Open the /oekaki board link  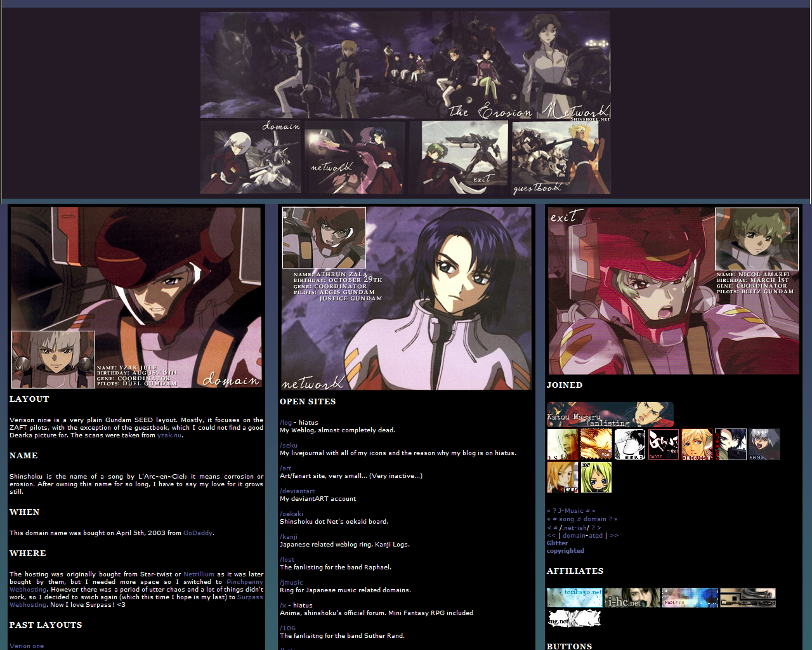point(291,514)
